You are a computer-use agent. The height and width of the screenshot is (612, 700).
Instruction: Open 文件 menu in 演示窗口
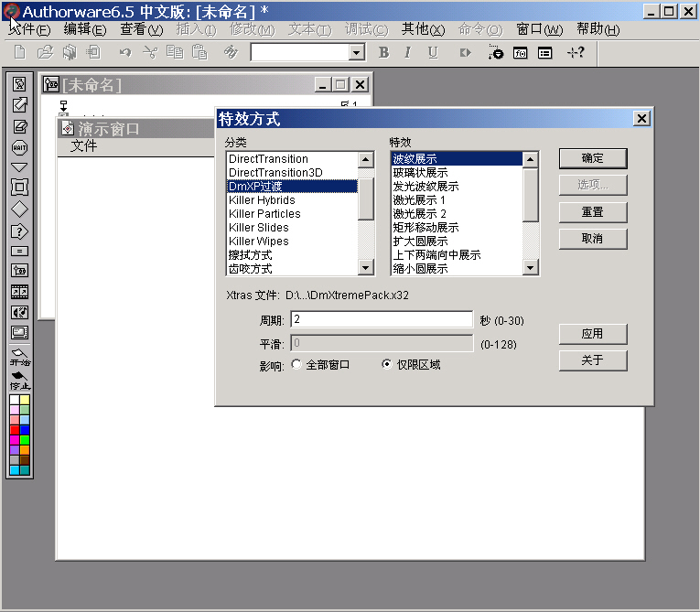click(x=83, y=146)
